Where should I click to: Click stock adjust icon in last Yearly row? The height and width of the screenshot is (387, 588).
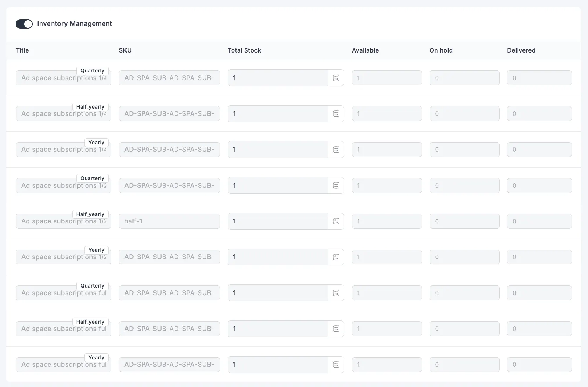tap(336, 365)
